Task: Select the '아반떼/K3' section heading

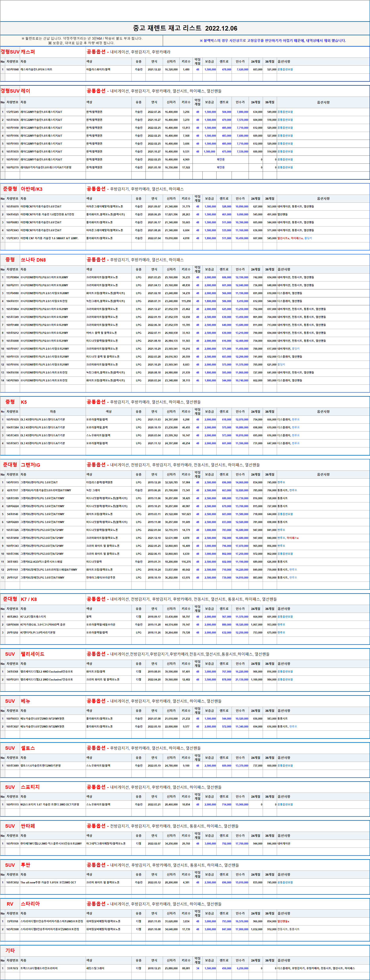Action: pos(32,189)
